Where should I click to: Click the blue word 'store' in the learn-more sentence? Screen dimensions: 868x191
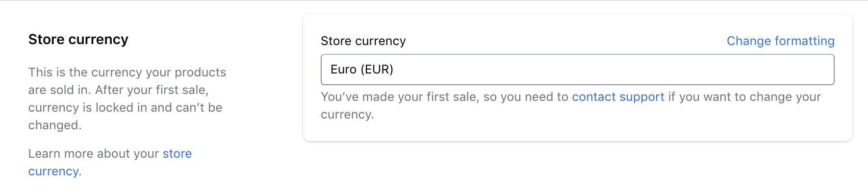click(177, 154)
